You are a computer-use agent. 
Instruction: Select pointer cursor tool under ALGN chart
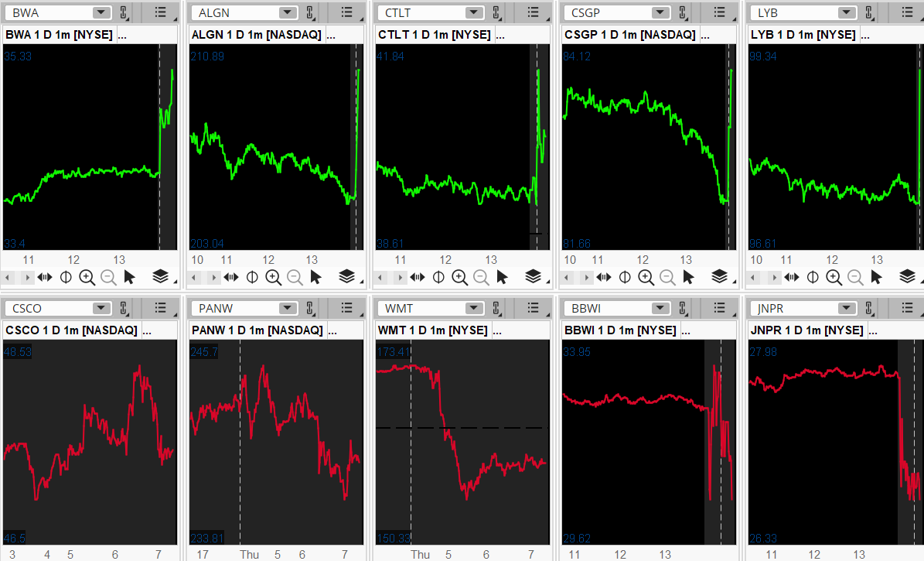click(315, 277)
